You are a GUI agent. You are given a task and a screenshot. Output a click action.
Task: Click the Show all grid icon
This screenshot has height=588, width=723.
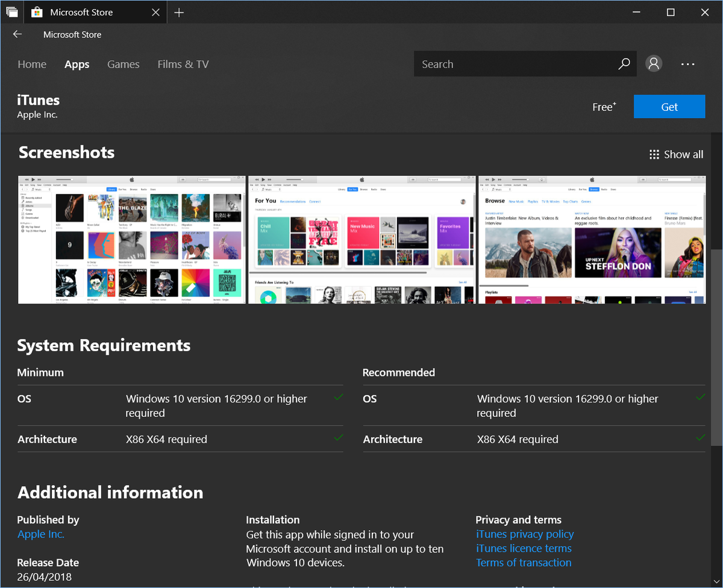point(654,155)
